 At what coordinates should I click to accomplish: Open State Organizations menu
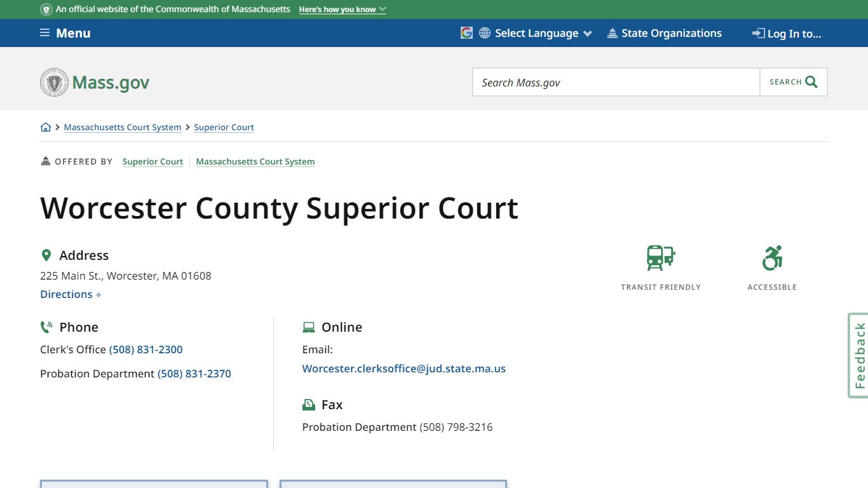tap(665, 33)
